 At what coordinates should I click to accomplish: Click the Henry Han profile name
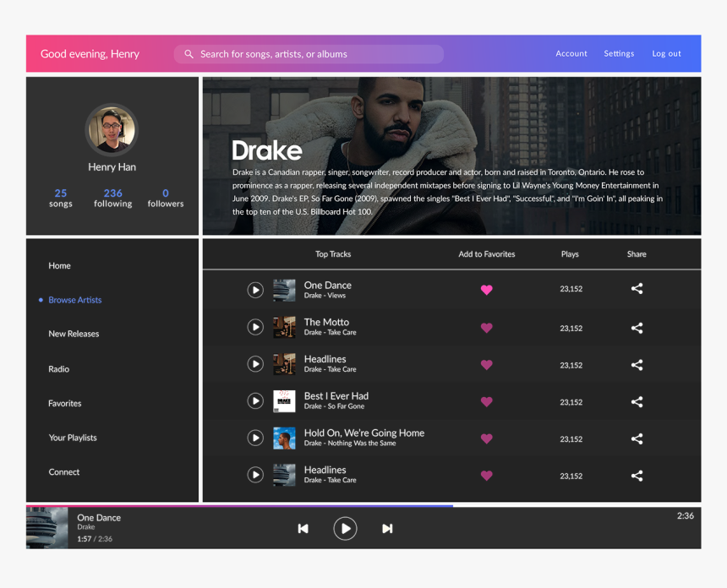pos(112,167)
